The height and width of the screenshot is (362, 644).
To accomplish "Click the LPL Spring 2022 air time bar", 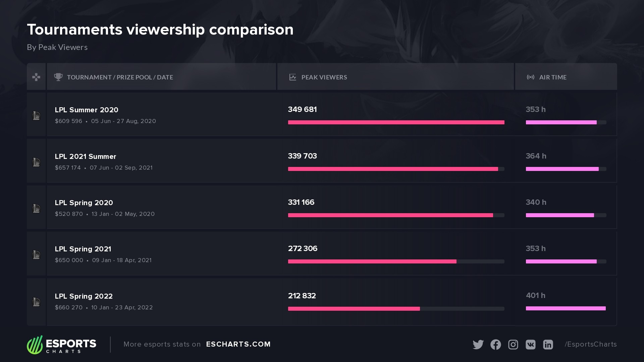I will pos(566,308).
